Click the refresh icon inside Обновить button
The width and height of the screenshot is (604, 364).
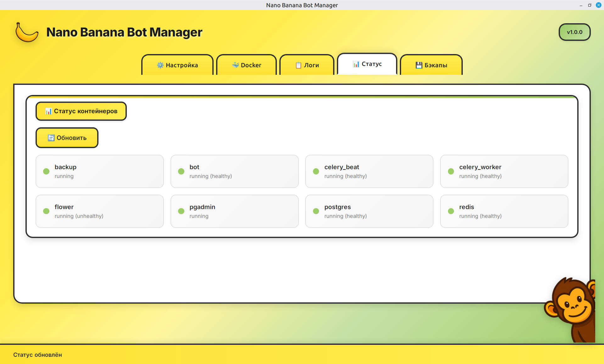coord(51,137)
